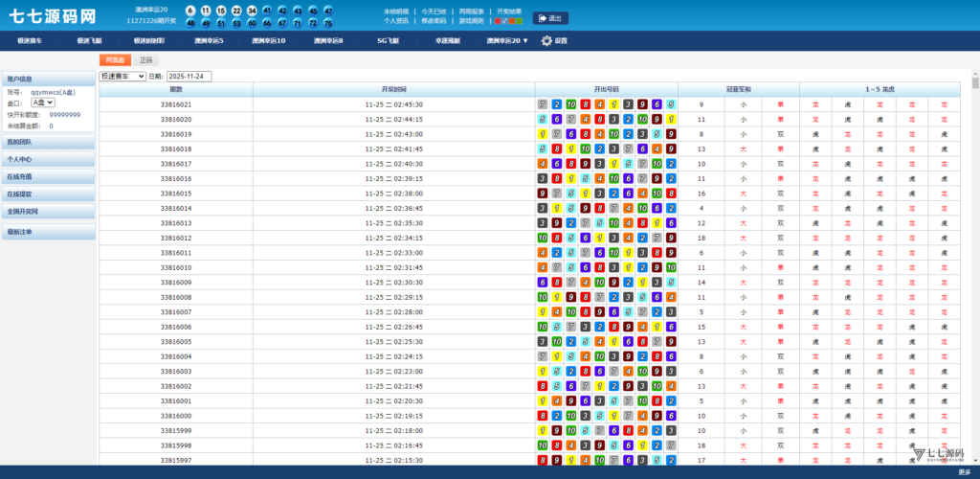
Task: Open the 开奖结果 link
Action: pos(509,11)
